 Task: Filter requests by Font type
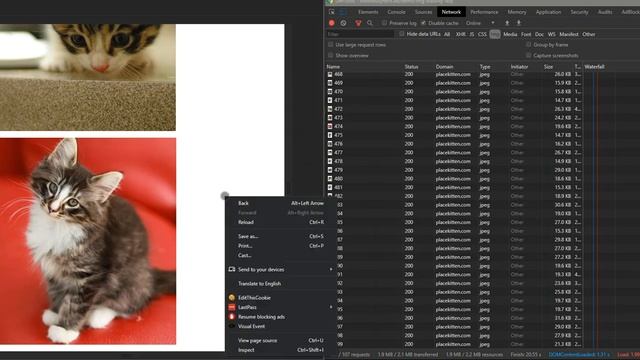point(526,34)
